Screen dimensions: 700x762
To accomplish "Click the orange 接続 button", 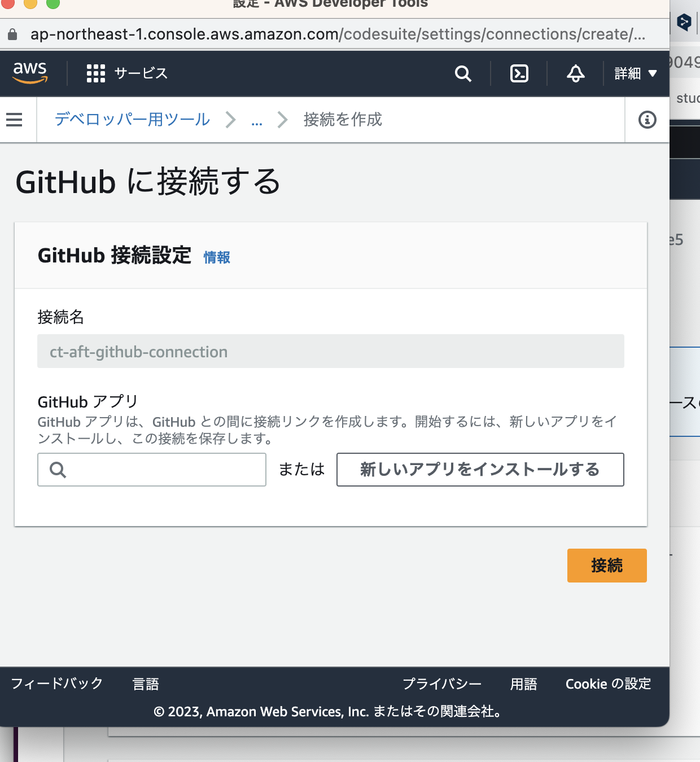I will (607, 566).
